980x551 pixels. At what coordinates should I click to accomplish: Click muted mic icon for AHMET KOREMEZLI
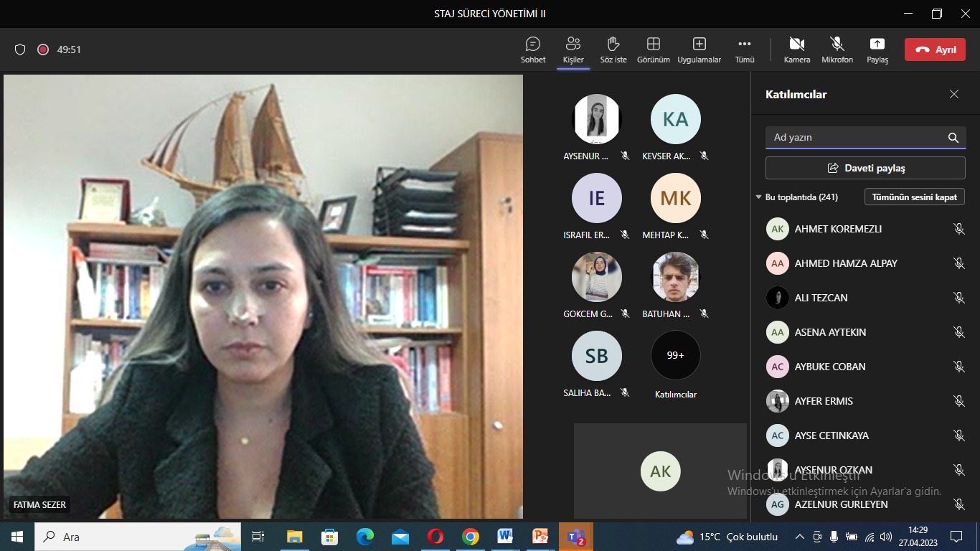click(958, 229)
